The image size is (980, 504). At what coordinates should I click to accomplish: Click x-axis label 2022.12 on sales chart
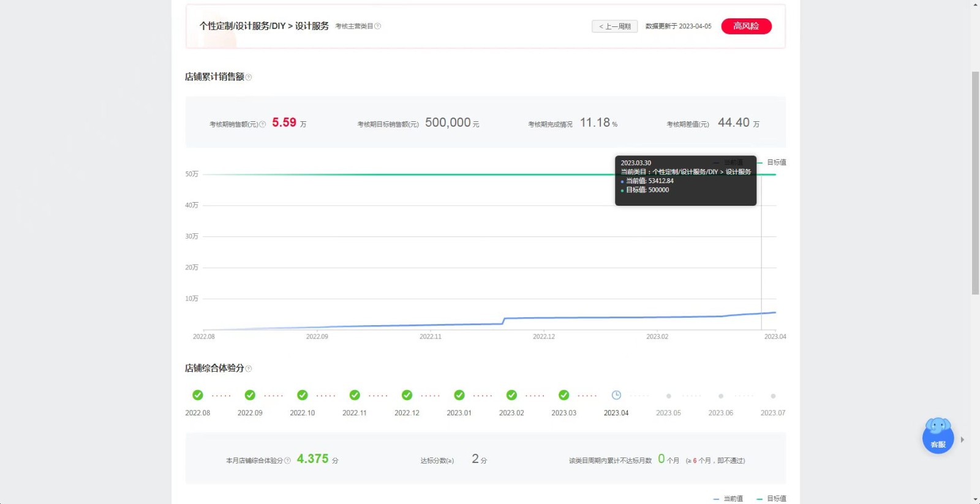[544, 337]
